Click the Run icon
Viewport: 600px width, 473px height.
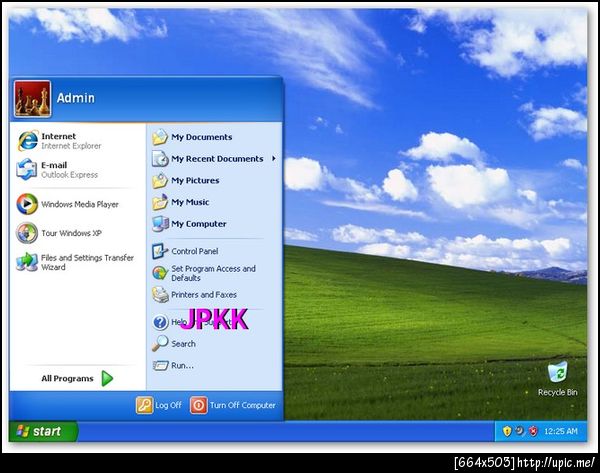point(160,365)
